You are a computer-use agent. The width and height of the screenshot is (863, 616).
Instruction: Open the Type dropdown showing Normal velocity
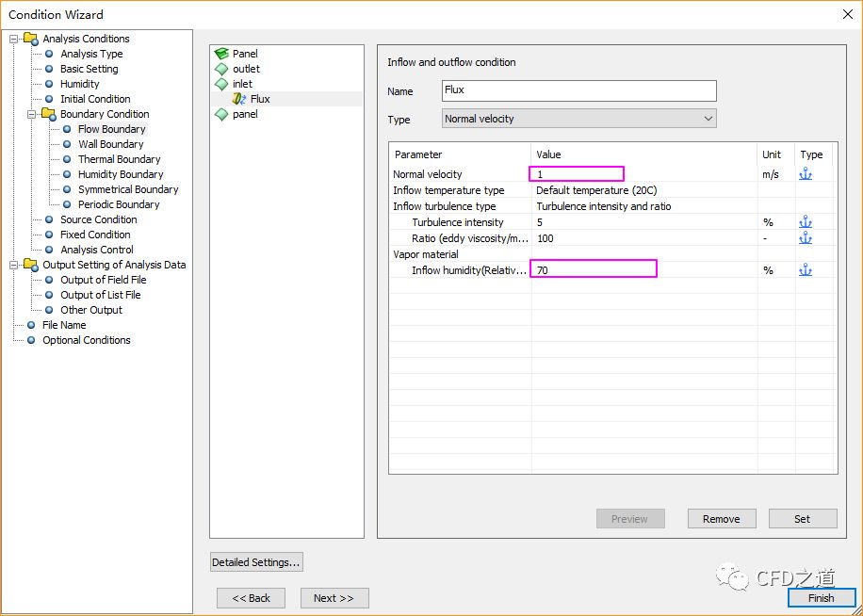[578, 119]
